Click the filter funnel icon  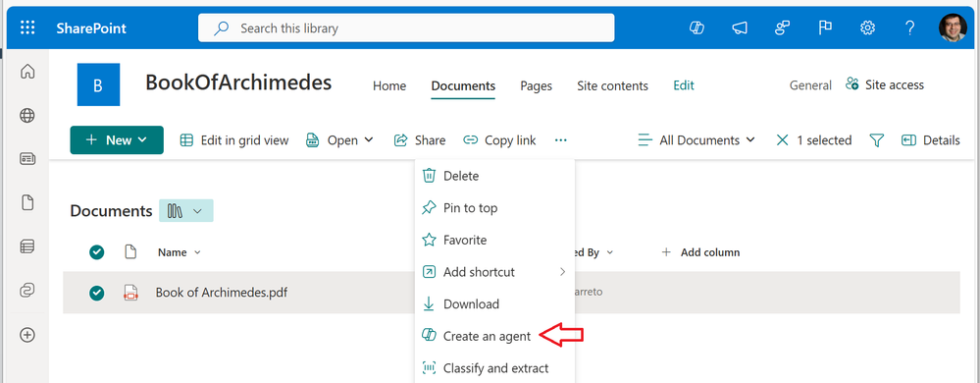click(877, 140)
